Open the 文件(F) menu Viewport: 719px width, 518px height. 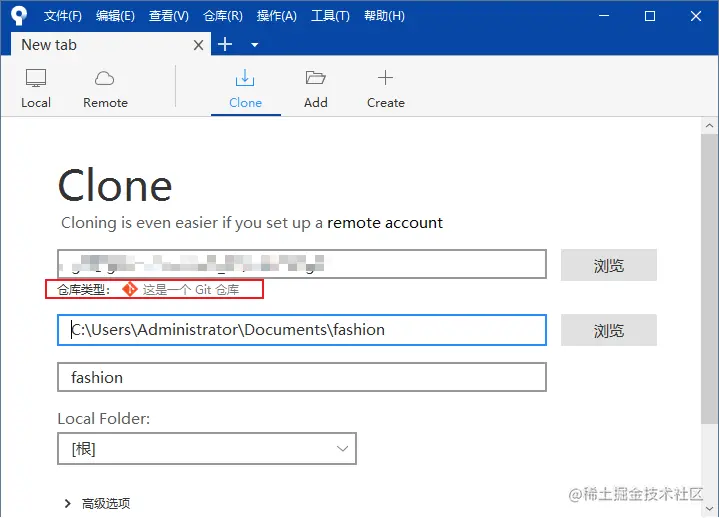[x=63, y=16]
